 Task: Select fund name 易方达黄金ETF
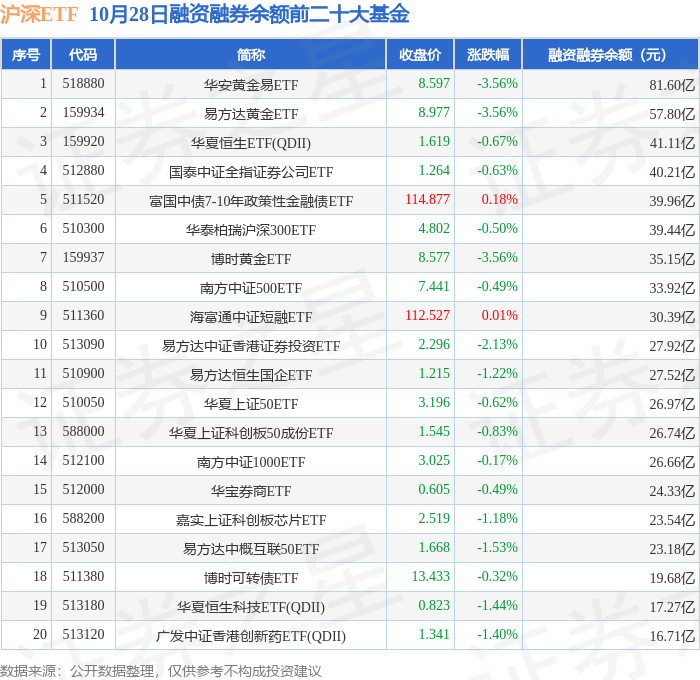click(x=251, y=114)
